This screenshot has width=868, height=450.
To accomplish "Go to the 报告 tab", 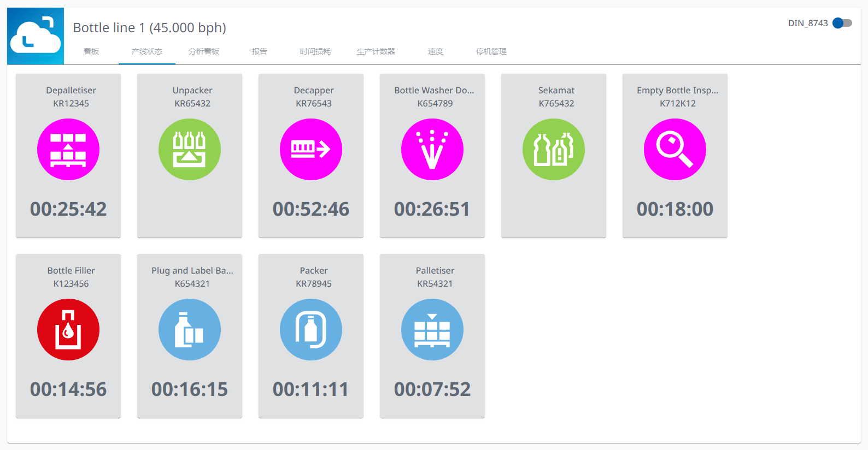I will coord(260,51).
